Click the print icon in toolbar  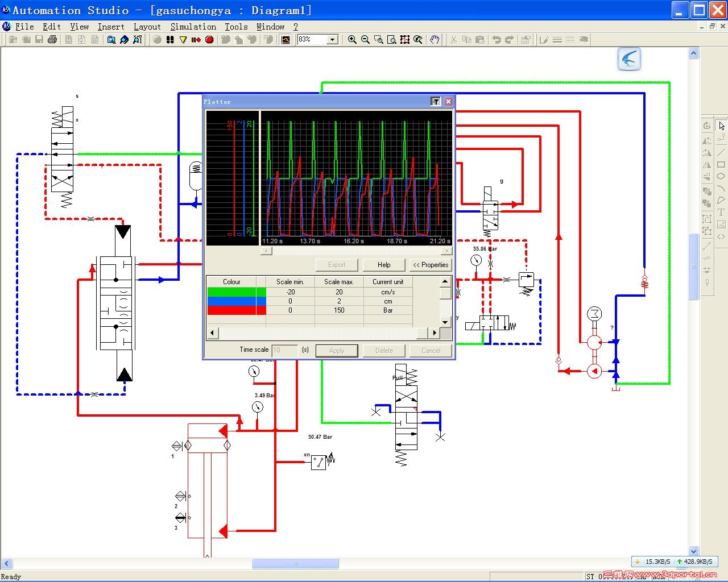(52, 40)
